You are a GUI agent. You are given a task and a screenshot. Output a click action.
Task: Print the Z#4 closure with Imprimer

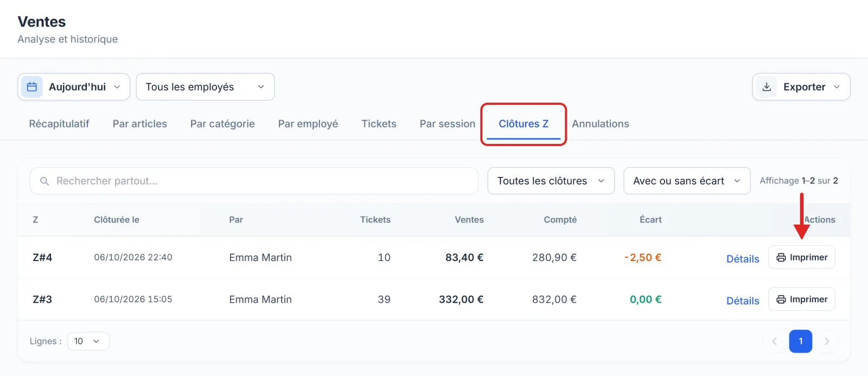[x=802, y=258]
